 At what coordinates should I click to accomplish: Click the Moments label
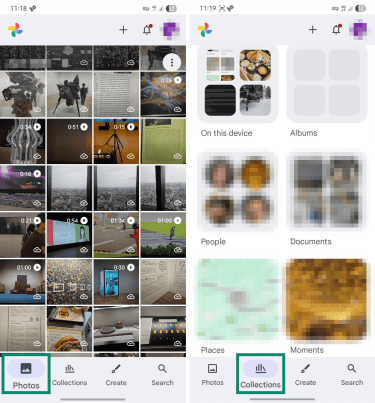click(307, 350)
